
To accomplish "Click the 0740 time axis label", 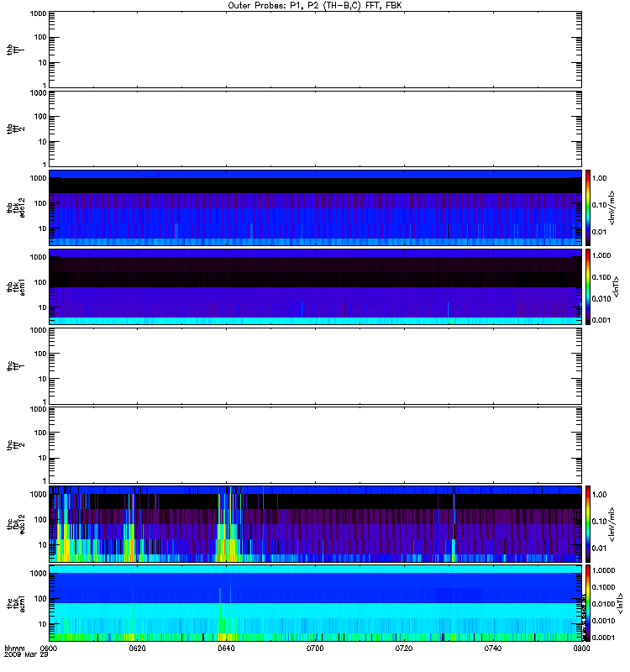I will pyautogui.click(x=492, y=648).
